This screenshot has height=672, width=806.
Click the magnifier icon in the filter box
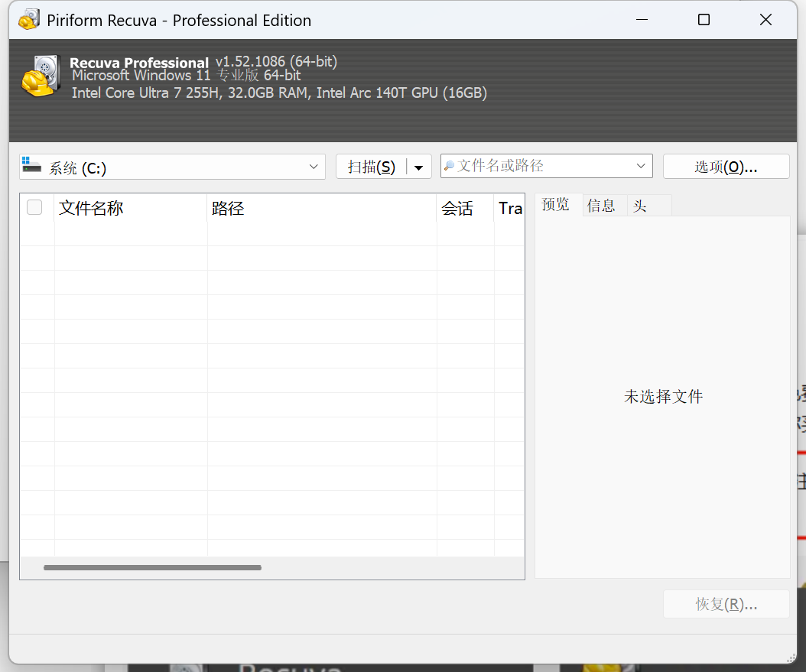coord(449,166)
